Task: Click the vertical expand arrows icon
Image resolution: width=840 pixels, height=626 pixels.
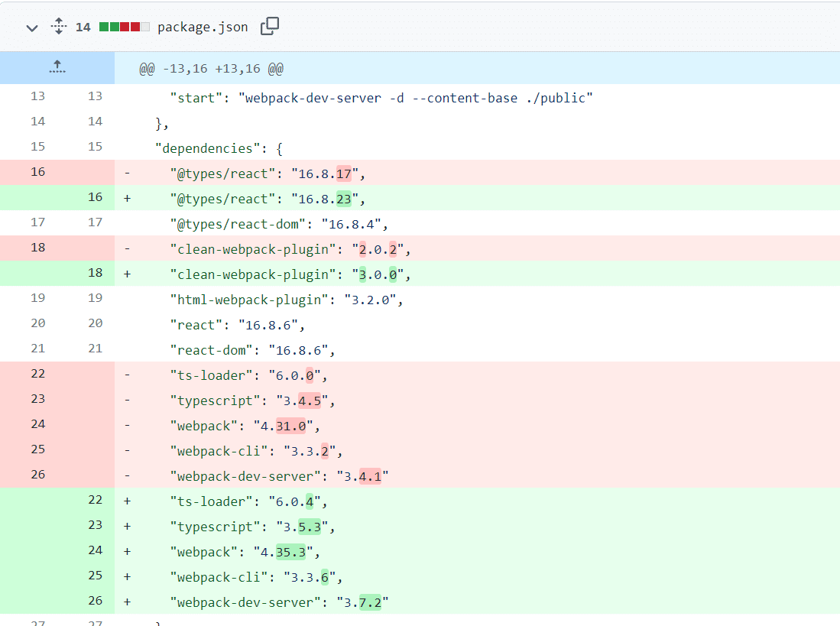Action: click(57, 26)
